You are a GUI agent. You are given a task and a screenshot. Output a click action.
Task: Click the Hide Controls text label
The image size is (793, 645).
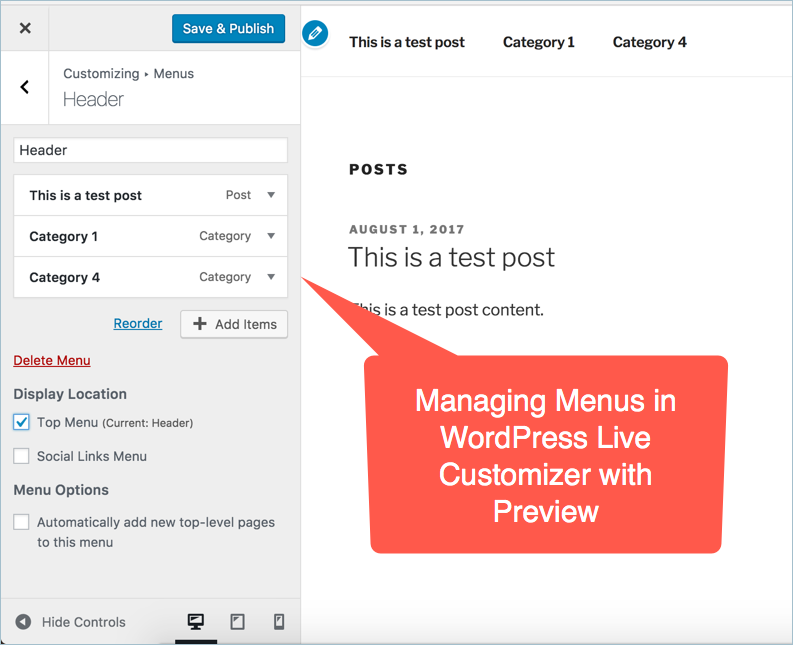pos(83,622)
